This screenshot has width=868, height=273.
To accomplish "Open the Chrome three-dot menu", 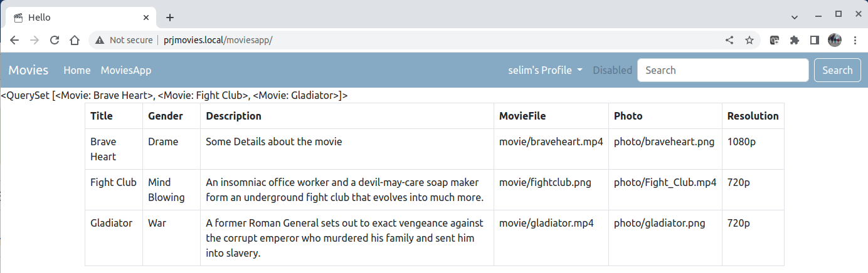I will click(x=855, y=40).
